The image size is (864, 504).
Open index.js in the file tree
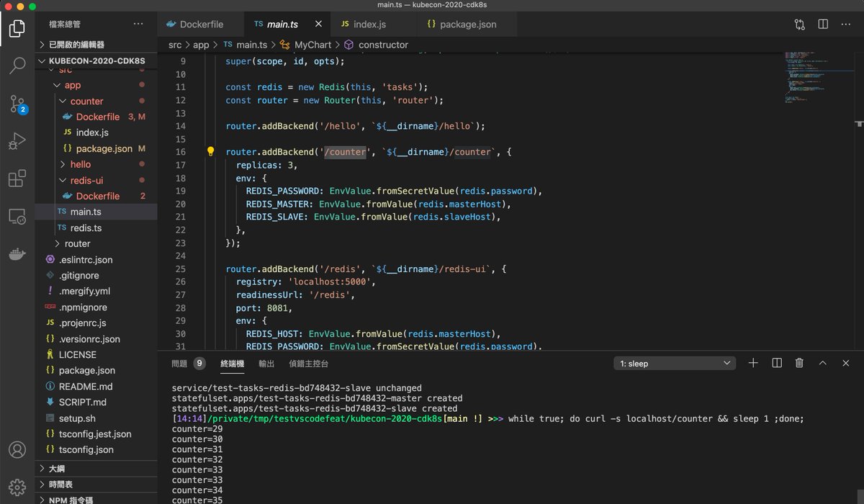click(x=96, y=132)
